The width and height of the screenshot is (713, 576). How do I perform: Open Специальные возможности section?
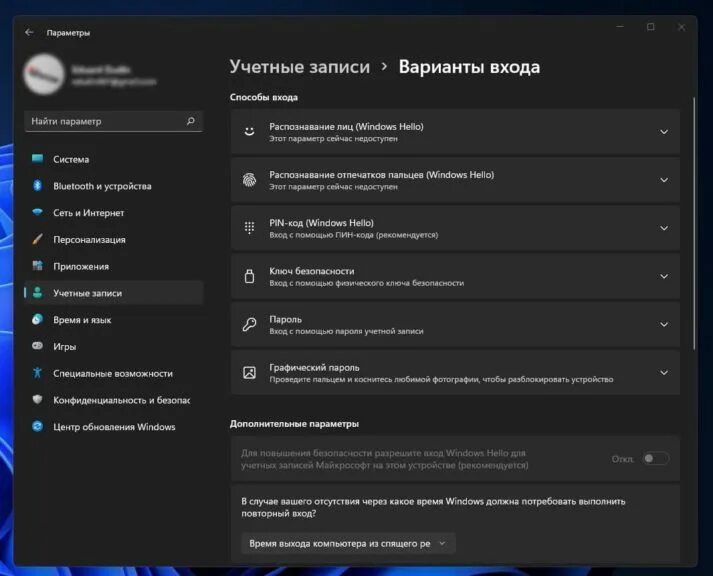coord(114,373)
